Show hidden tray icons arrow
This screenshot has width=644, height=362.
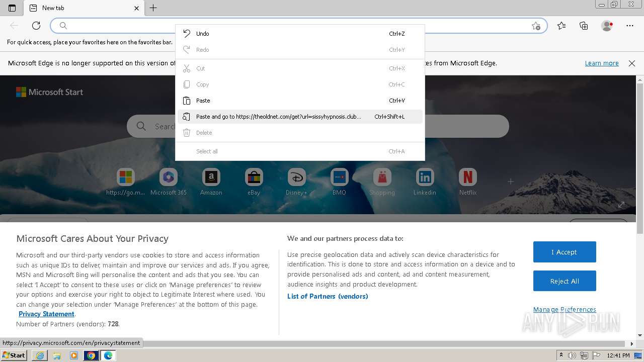pos(561,355)
